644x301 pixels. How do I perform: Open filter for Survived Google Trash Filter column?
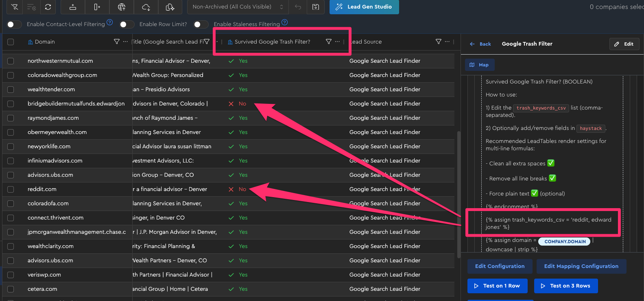[329, 42]
